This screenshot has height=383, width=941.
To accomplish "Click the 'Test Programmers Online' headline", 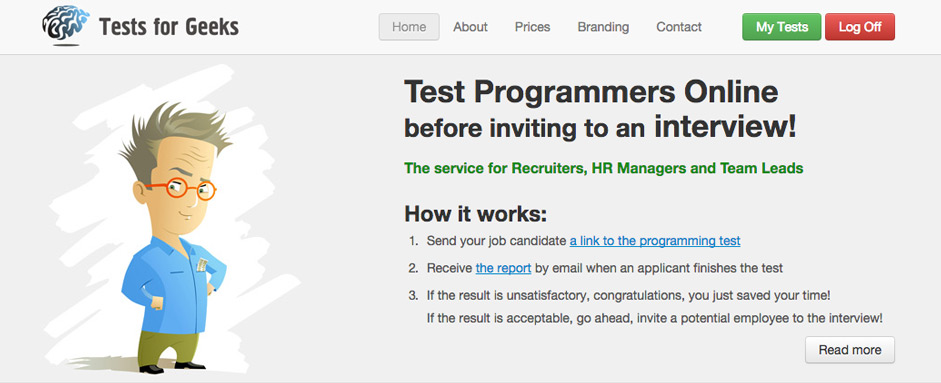I will click(591, 92).
